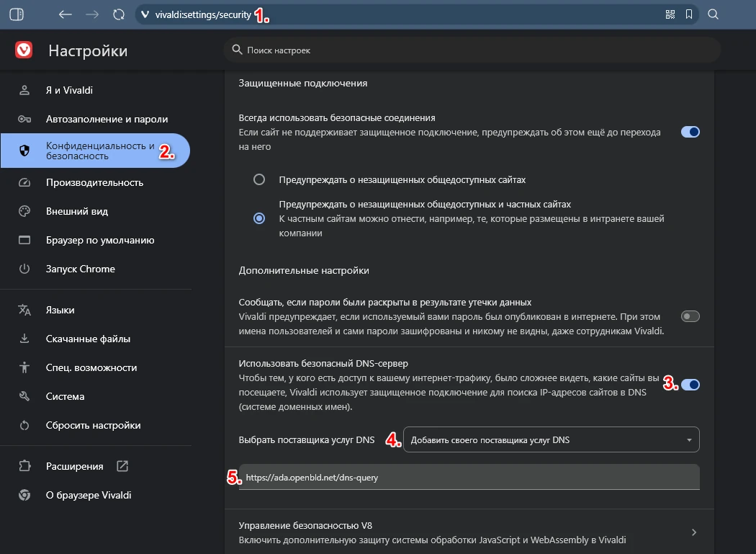Image resolution: width=756 pixels, height=554 pixels.
Task: Click the power icon for Запуск Chrome
Action: [24, 269]
